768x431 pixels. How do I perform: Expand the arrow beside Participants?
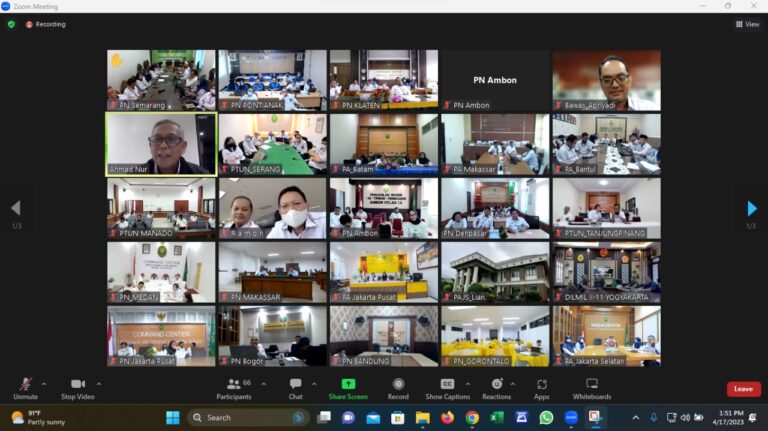point(260,383)
